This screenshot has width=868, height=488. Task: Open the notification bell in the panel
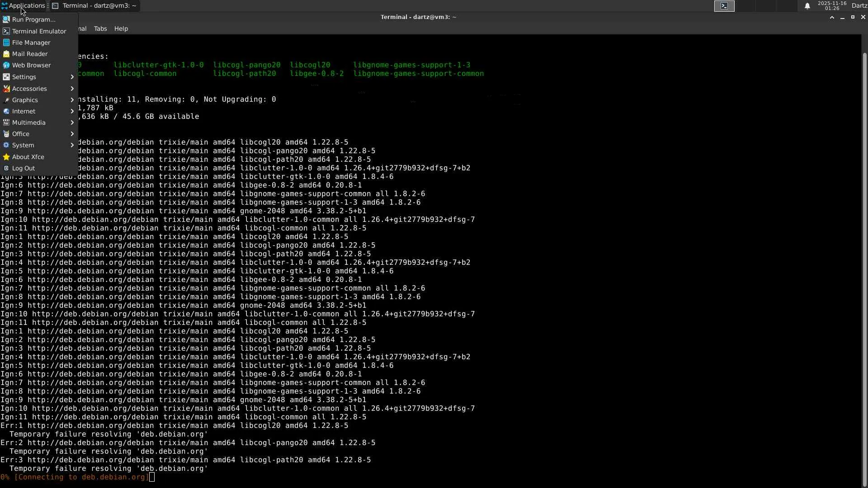(807, 6)
